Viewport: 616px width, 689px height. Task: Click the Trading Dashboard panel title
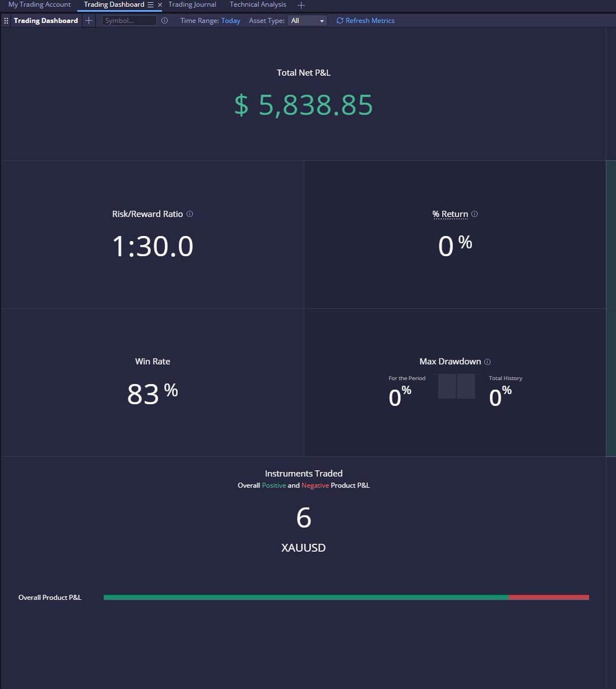click(x=46, y=21)
